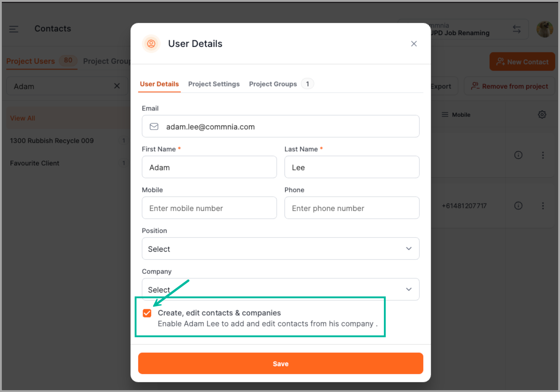Switch to the Project Groups tab
560x392 pixels.
[x=273, y=84]
